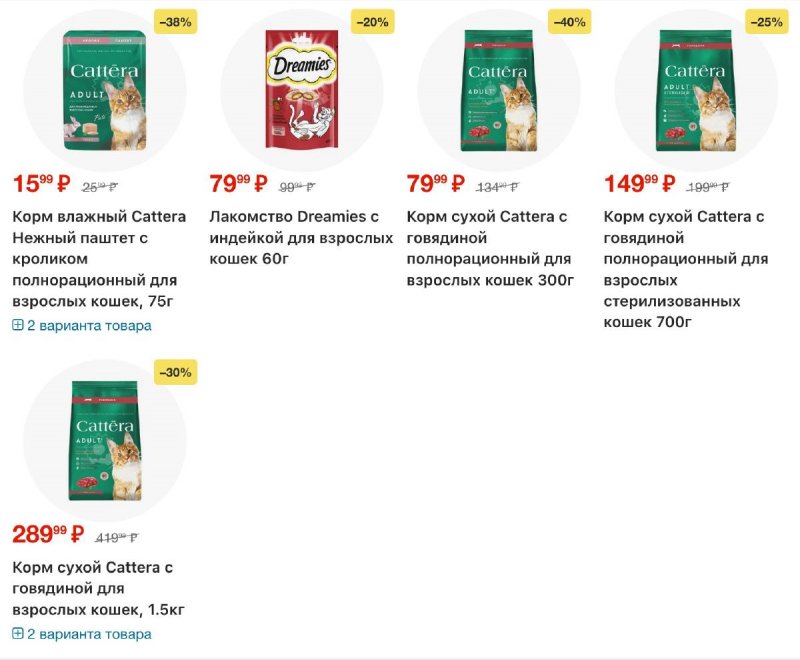Expand '2 варианта товара' for rabbit pâté

tap(89, 325)
